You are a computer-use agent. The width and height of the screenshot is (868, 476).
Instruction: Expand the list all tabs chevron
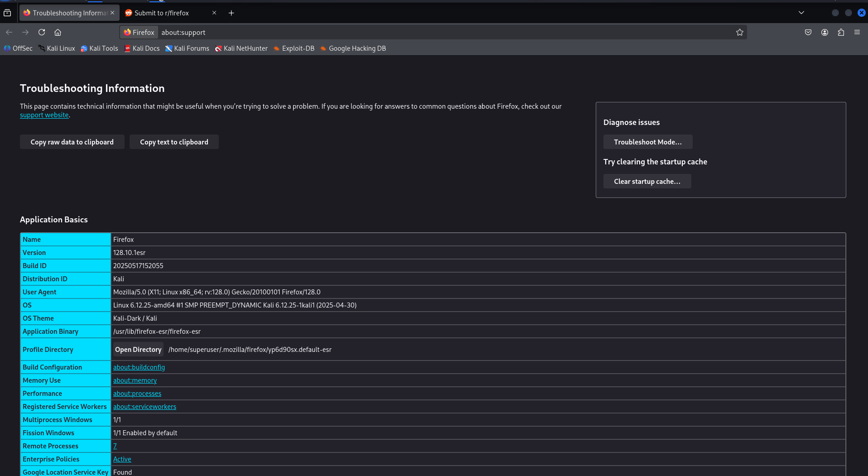801,13
